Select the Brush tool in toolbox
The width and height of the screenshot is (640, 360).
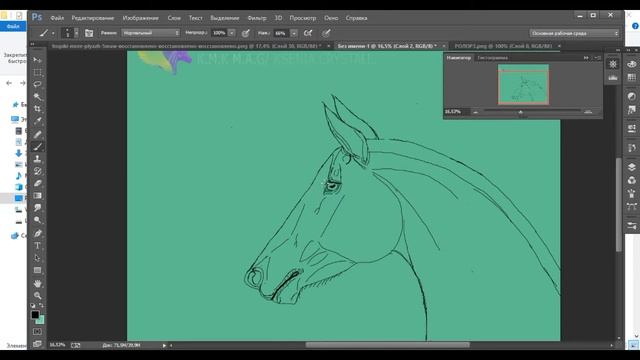37,147
